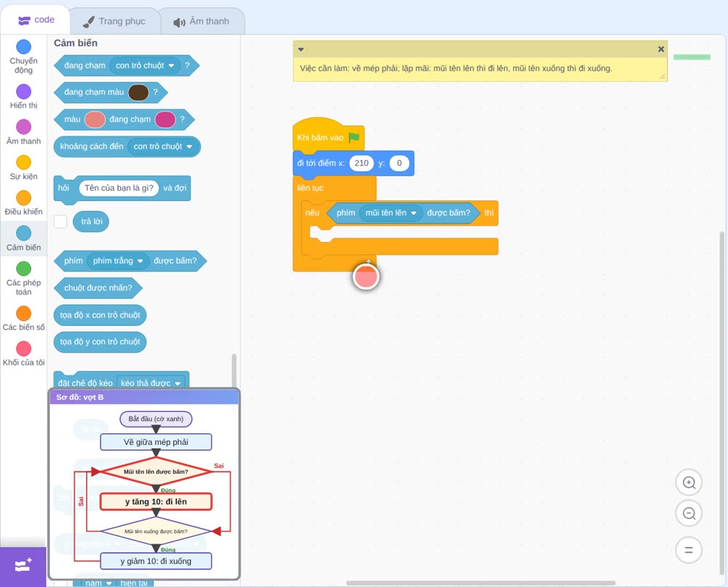Zoom out of the workspace
This screenshot has width=728, height=587.
[689, 513]
